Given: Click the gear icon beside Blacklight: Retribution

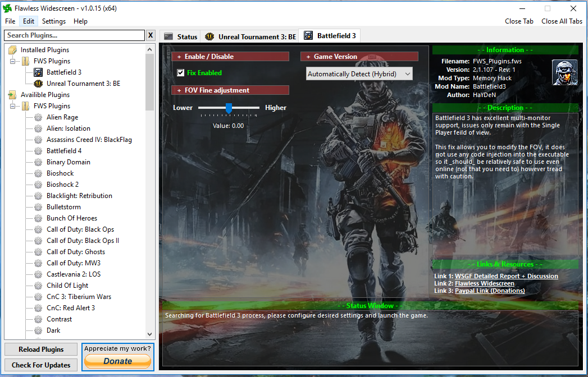Looking at the screenshot, I should coord(38,196).
